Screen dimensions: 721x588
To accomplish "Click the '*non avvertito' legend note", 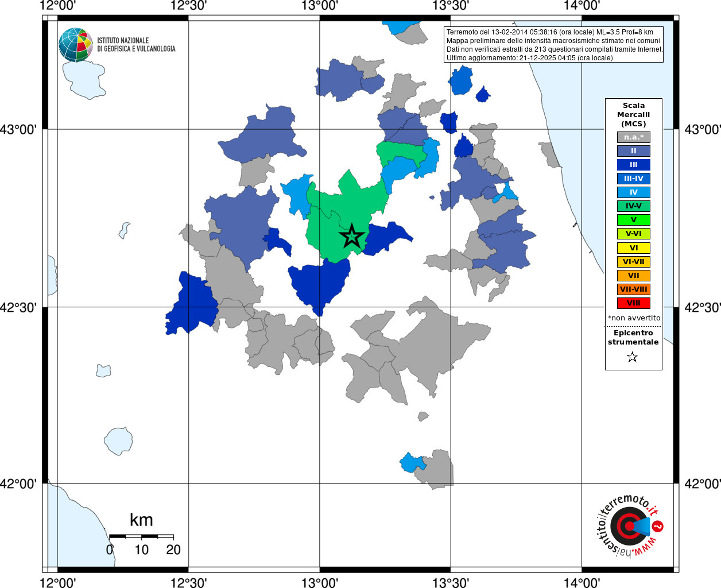I will [x=634, y=318].
